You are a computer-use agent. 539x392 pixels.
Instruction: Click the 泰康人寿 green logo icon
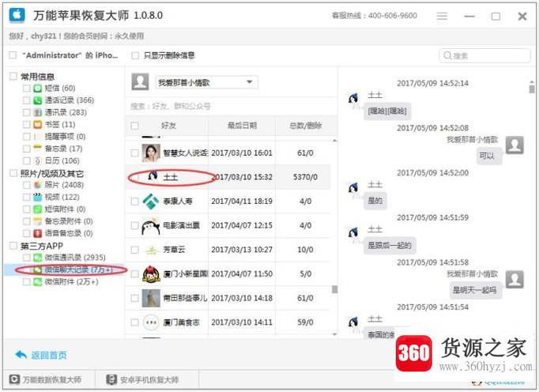click(151, 202)
